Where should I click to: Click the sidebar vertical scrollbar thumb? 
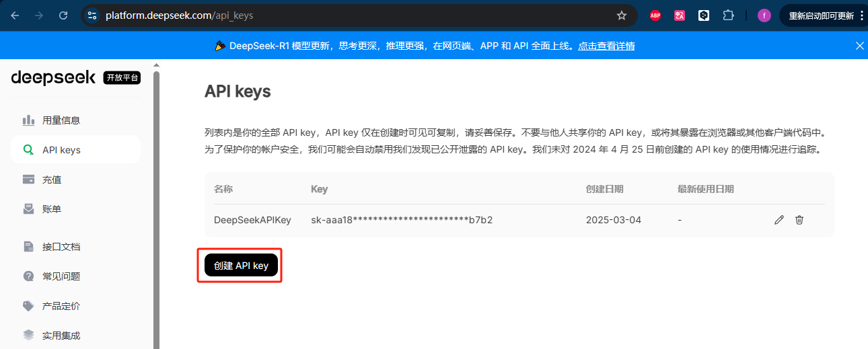(156, 208)
